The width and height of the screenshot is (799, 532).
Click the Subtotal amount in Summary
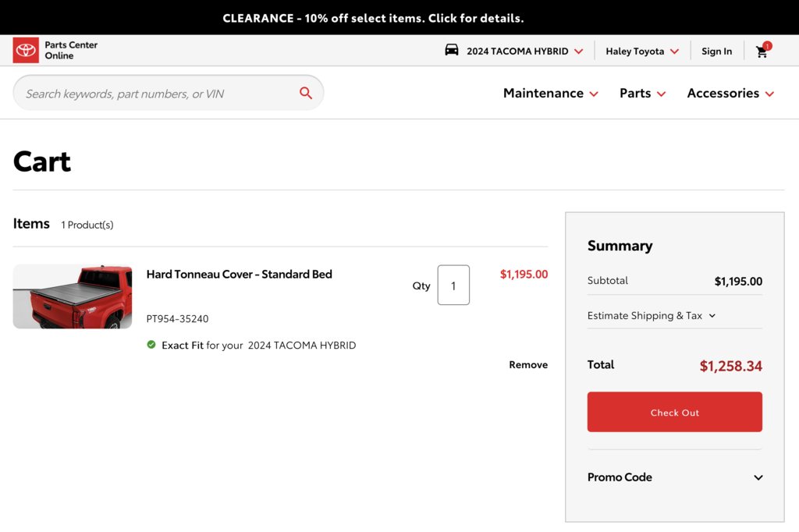click(x=738, y=282)
